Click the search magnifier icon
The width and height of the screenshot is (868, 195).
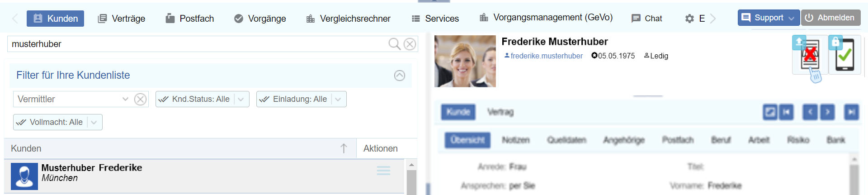tap(394, 44)
